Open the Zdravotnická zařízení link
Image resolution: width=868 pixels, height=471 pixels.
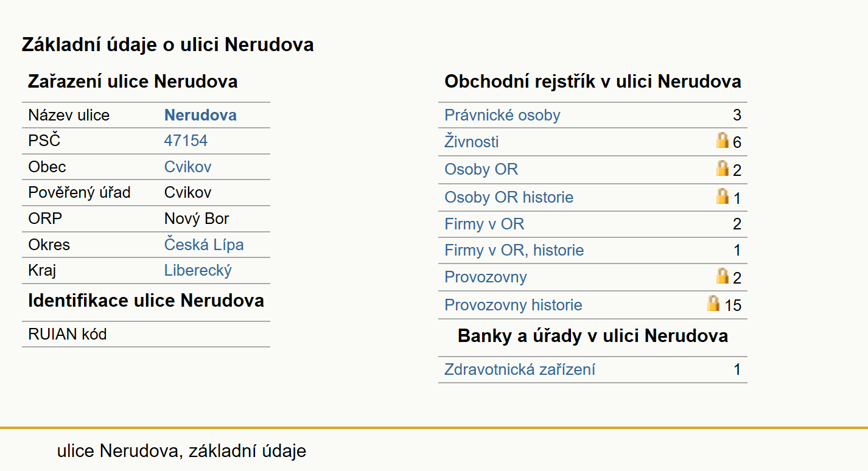520,369
